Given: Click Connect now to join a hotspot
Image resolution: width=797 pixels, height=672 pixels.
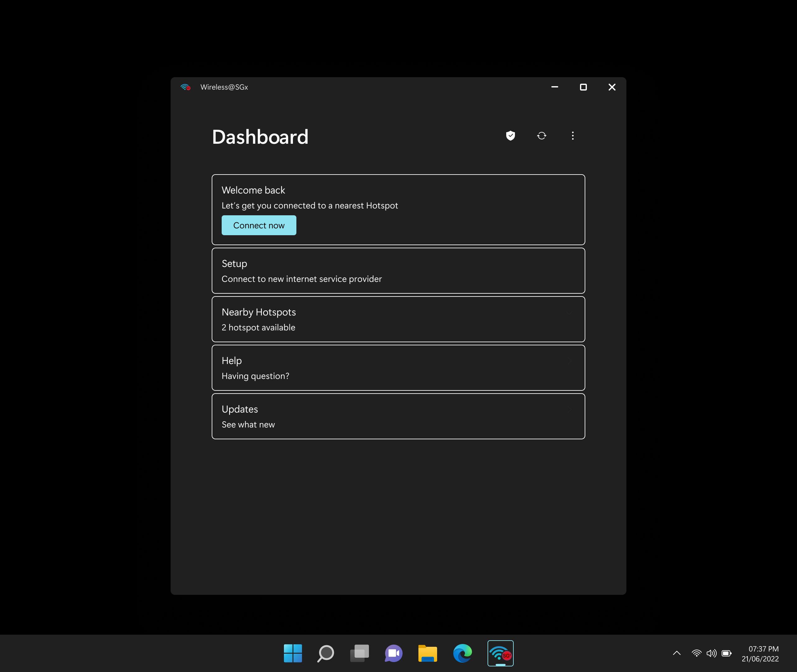Looking at the screenshot, I should point(259,225).
